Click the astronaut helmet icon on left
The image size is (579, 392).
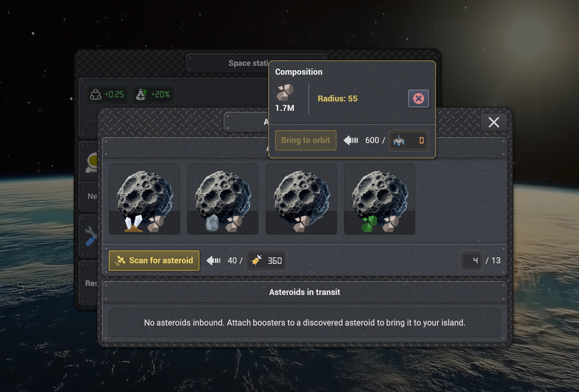pyautogui.click(x=92, y=162)
